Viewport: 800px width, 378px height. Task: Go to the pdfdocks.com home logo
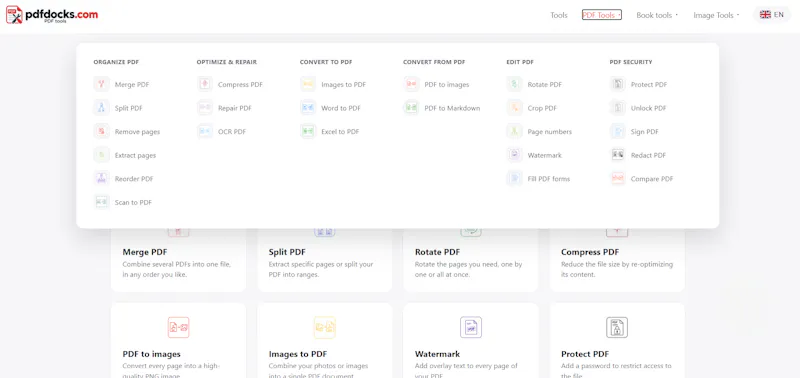[52, 15]
